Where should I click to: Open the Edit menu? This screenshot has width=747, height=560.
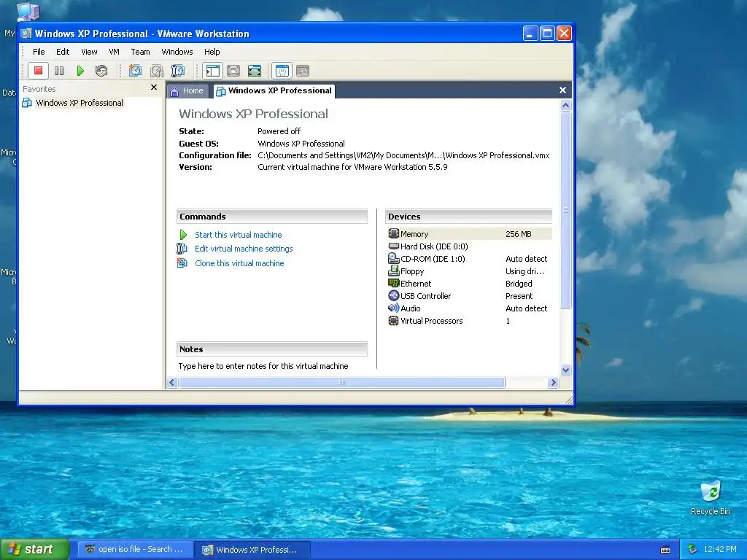[63, 52]
